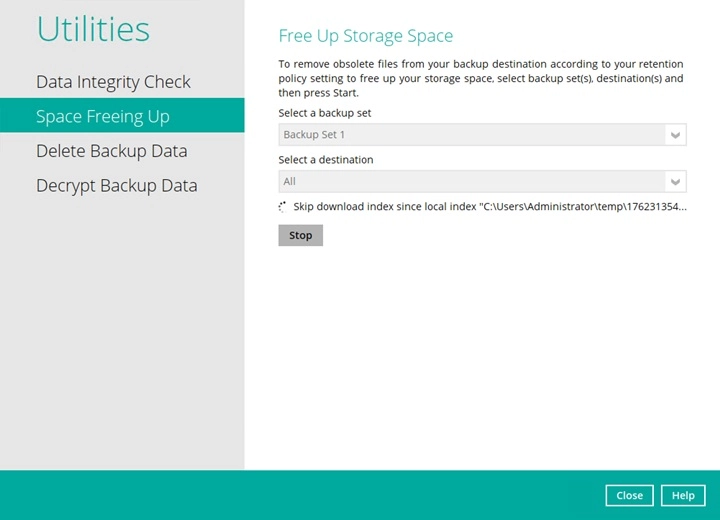This screenshot has width=720, height=520.
Task: Click the 'Select a backup set' label
Action: click(x=325, y=113)
